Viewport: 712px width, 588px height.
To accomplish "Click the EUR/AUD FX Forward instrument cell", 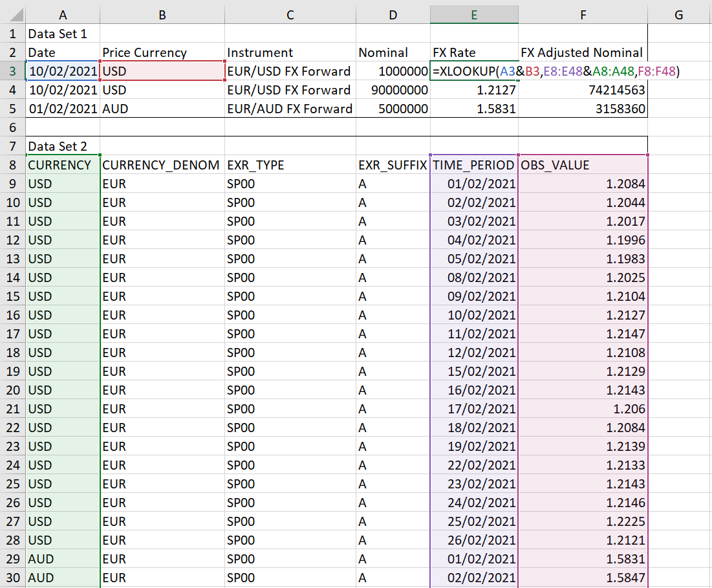I will tap(289, 109).
